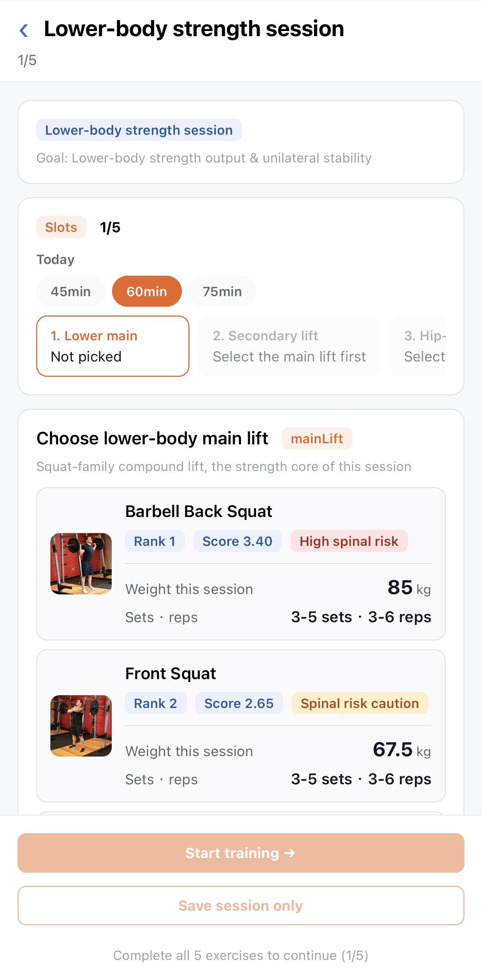Tap the Slots label chip
This screenshot has height=980, width=482.
pos(61,227)
